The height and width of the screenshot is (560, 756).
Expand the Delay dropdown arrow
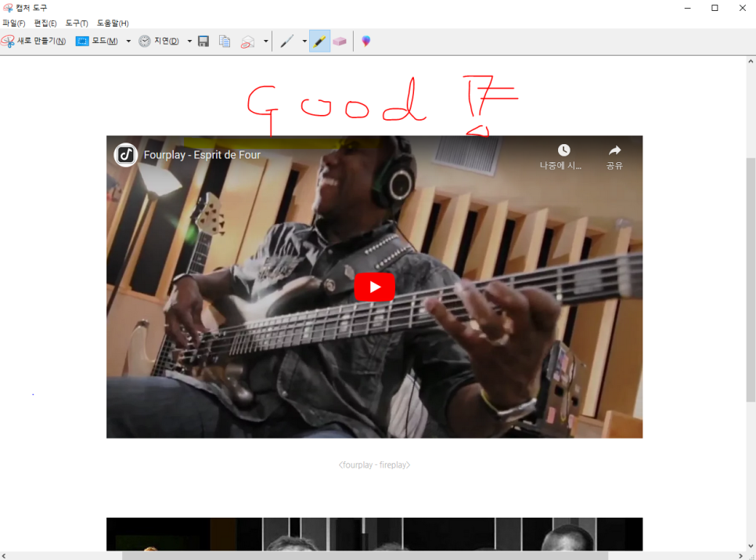coord(189,42)
